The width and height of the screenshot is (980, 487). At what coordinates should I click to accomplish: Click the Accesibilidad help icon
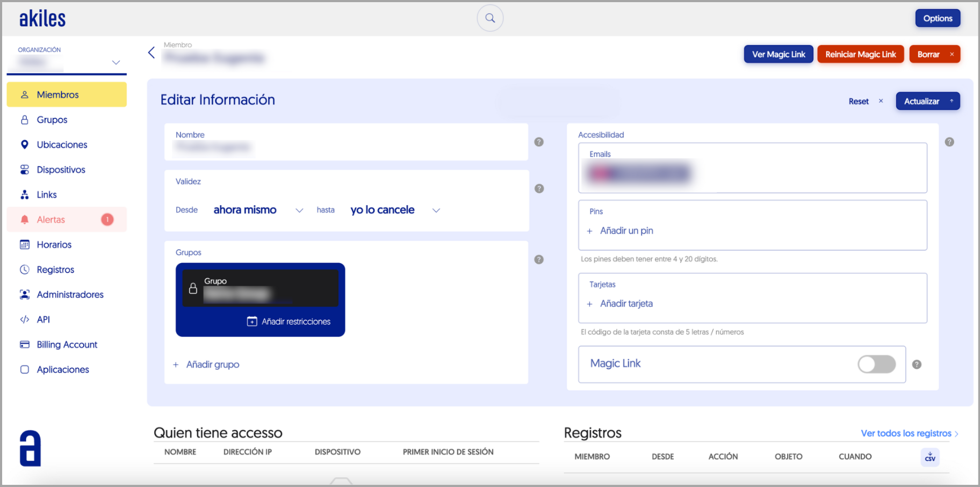point(949,142)
